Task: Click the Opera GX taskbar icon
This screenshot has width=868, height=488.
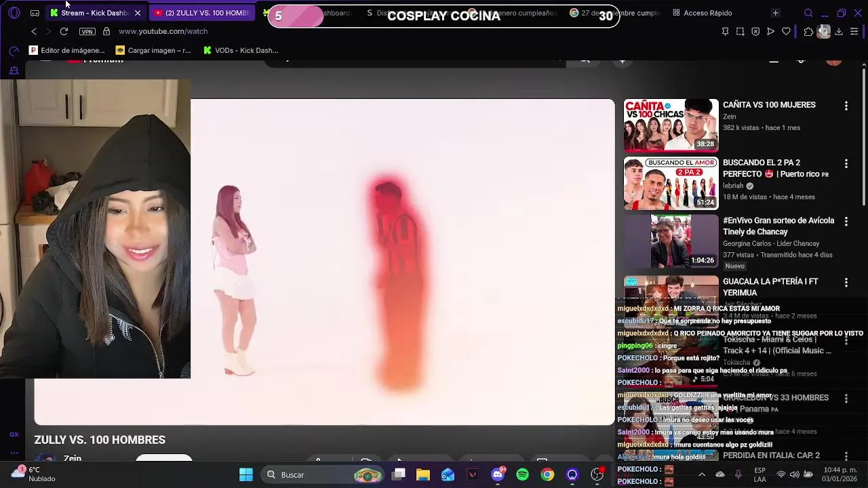Action: (572, 474)
